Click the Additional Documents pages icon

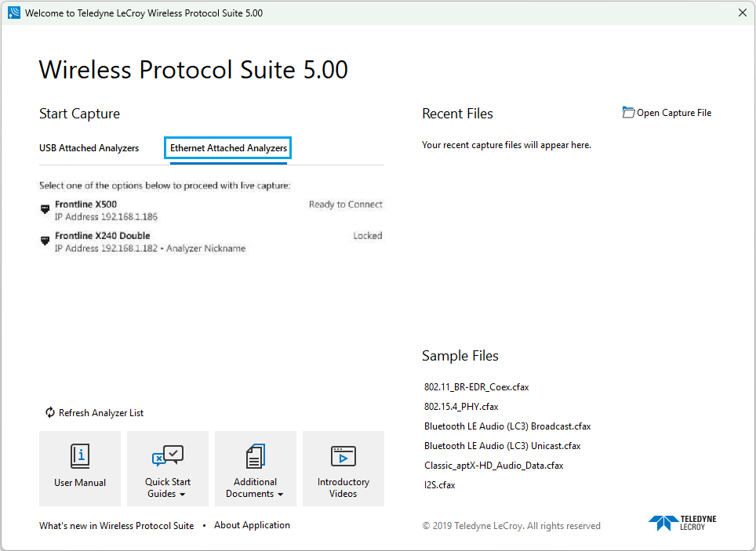[x=256, y=456]
